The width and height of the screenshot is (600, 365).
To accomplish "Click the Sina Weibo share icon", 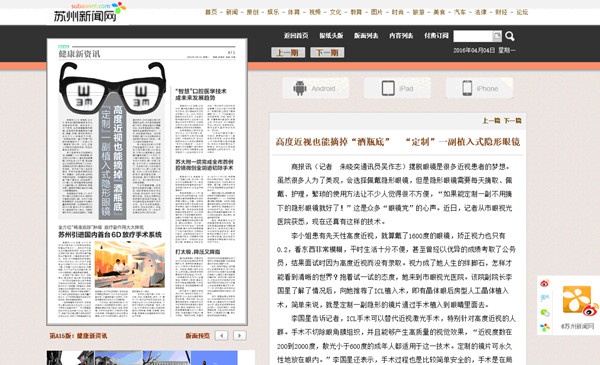I will coord(545,284).
